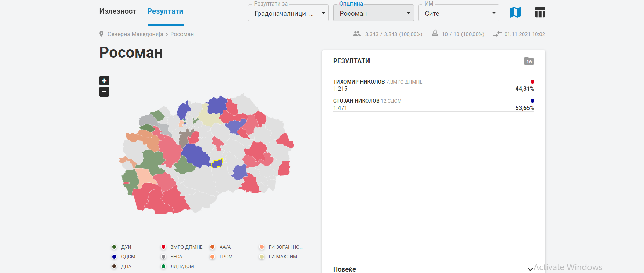
Task: Click the polling stations ballot icon
Action: tap(435, 34)
